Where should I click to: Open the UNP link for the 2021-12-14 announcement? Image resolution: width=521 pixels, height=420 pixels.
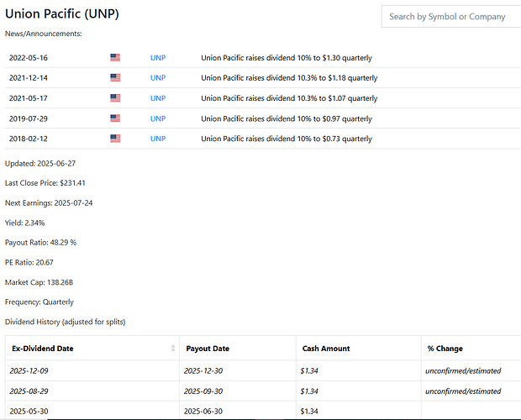[158, 78]
